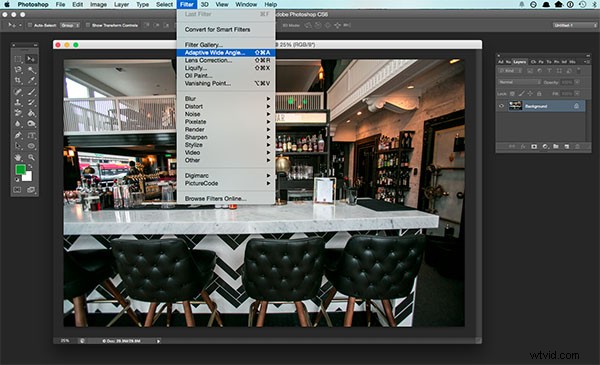Open the workspace switcher dropdown
This screenshot has width=600, height=365.
tap(574, 25)
